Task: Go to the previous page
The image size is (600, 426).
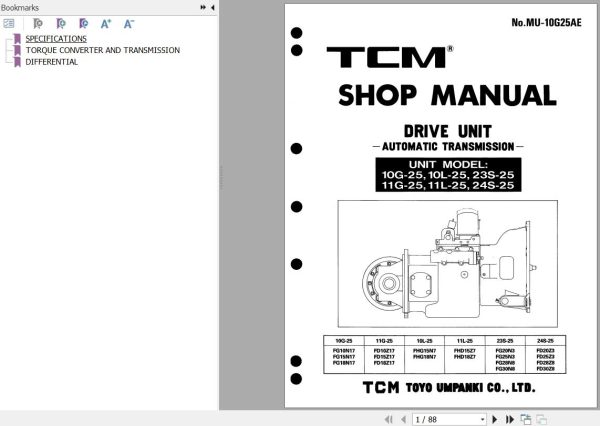Action: [x=403, y=419]
